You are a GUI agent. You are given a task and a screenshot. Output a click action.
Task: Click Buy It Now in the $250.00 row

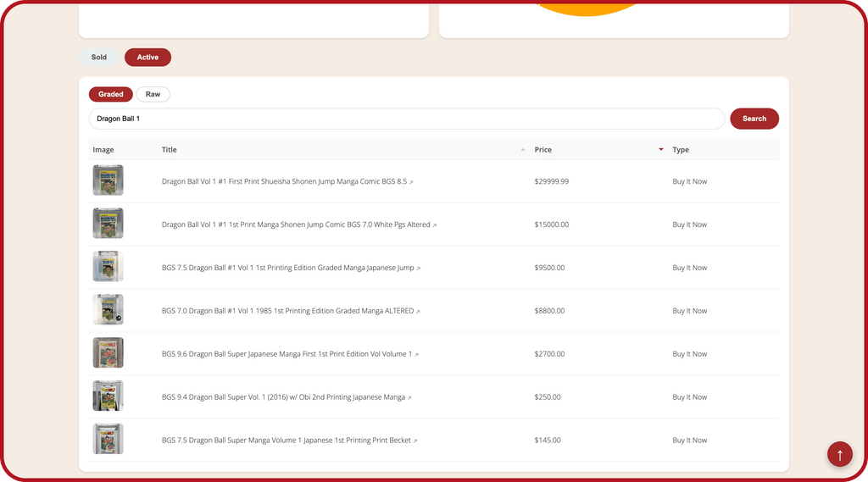(x=690, y=397)
